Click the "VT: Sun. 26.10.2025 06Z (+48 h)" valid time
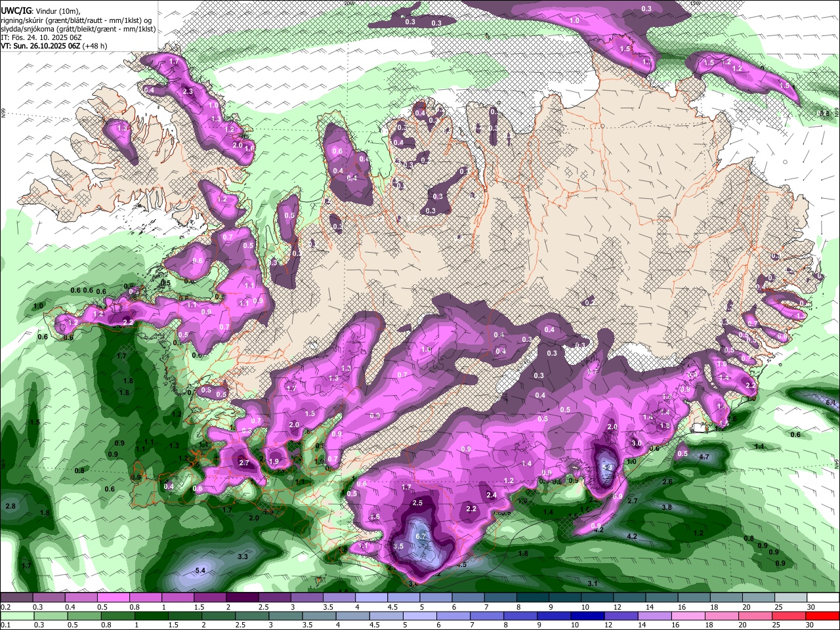 point(54,46)
